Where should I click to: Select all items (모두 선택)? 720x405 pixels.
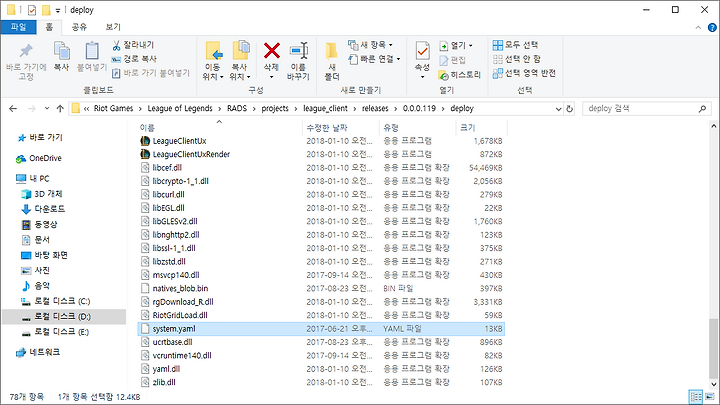(x=515, y=45)
